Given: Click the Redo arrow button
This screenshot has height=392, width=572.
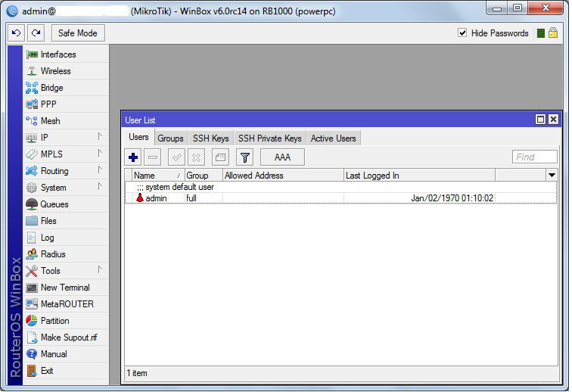Looking at the screenshot, I should pos(36,33).
